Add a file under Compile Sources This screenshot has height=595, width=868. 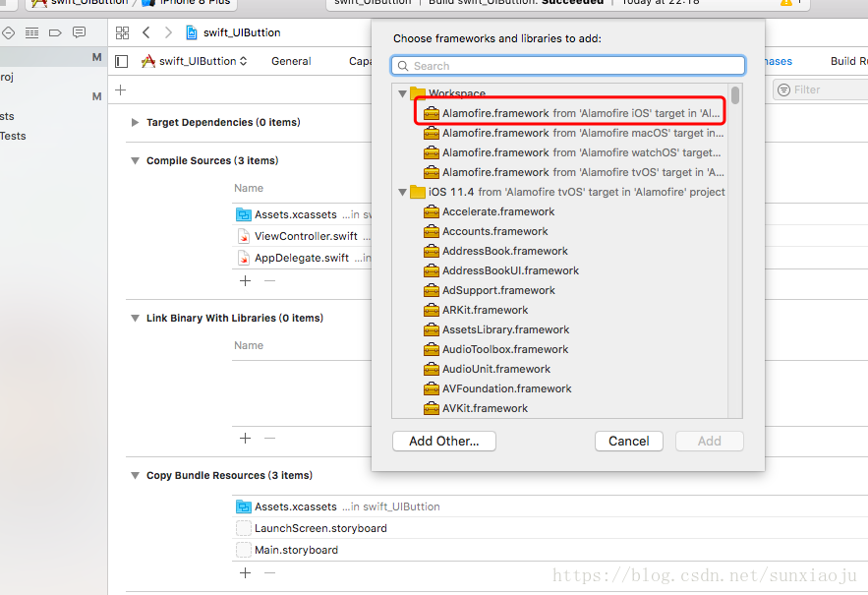[x=245, y=281]
